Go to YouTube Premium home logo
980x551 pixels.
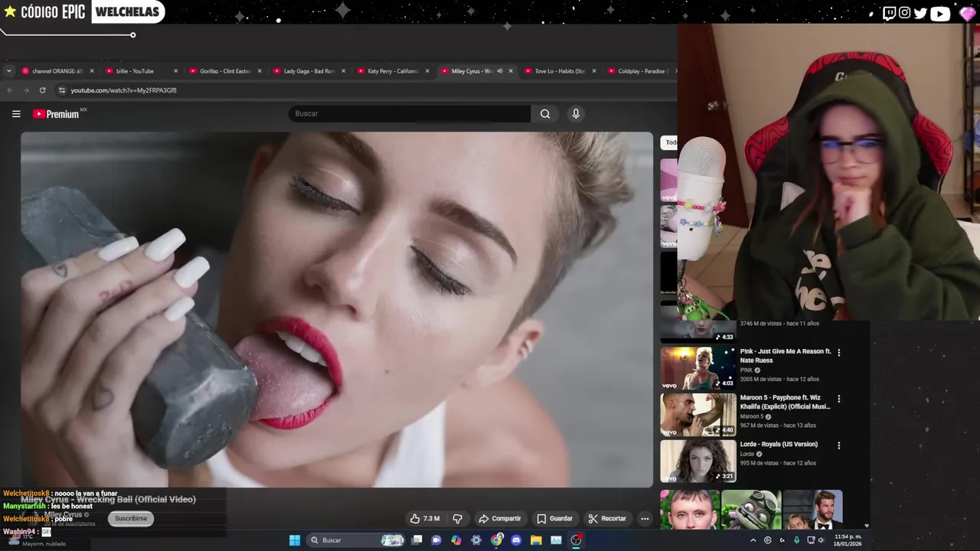pyautogui.click(x=56, y=114)
